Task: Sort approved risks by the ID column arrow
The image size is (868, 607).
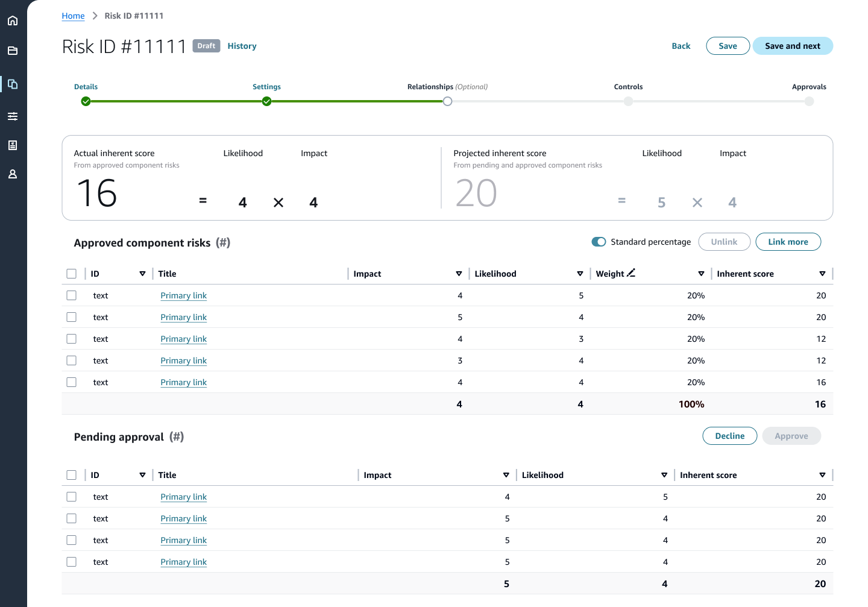Action: point(142,274)
